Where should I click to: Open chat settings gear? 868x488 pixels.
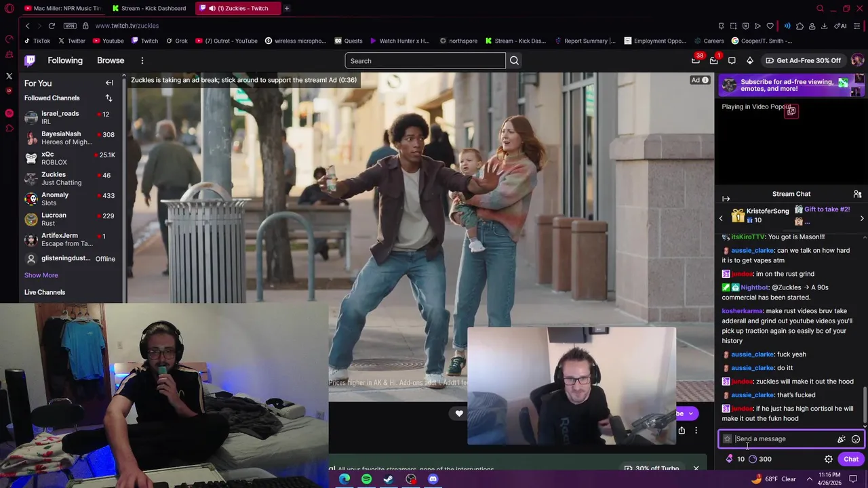click(x=829, y=459)
